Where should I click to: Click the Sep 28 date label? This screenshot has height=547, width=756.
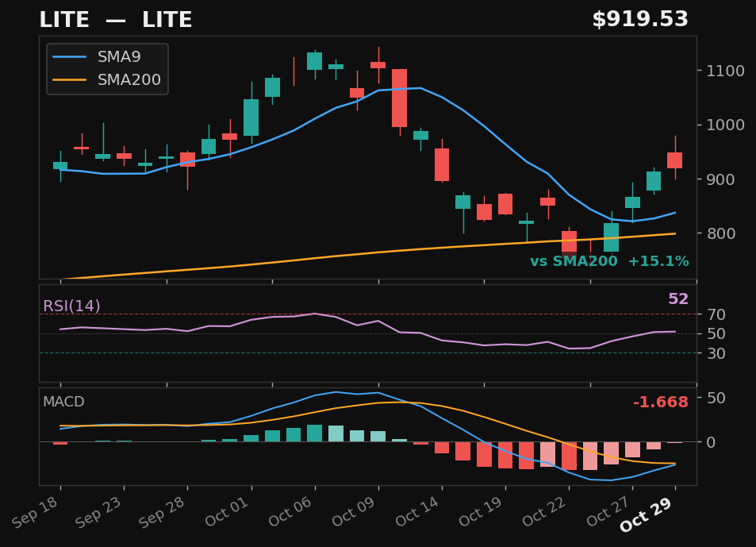coord(163,512)
